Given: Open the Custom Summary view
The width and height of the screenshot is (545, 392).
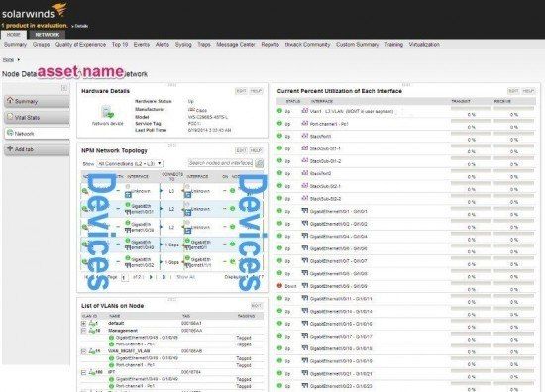Looking at the screenshot, I should pyautogui.click(x=358, y=45).
